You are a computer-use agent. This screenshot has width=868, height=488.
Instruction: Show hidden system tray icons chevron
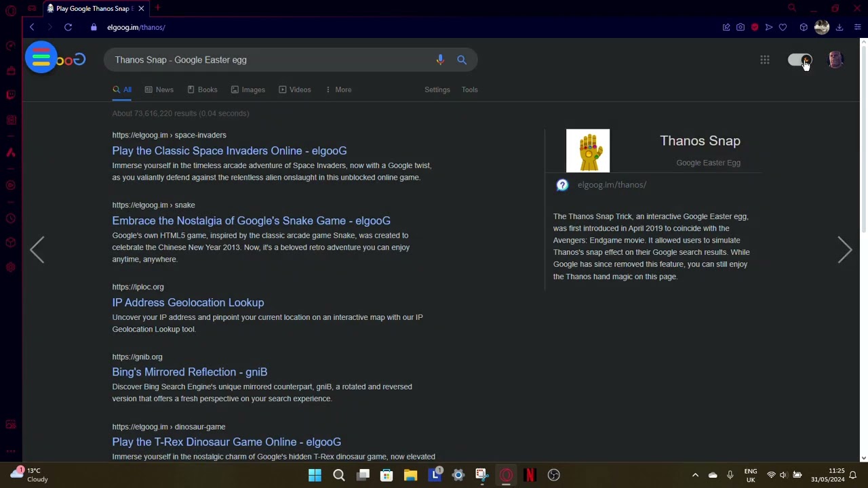pos(695,475)
